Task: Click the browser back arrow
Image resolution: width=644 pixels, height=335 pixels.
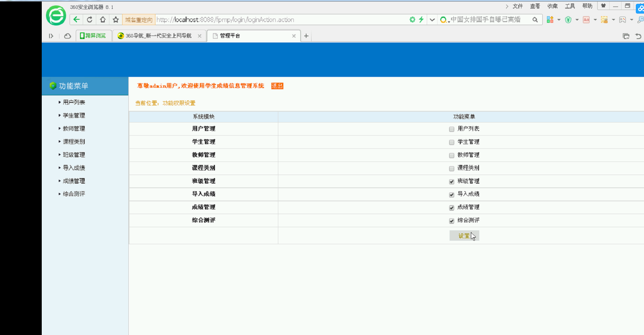Action: [x=77, y=19]
